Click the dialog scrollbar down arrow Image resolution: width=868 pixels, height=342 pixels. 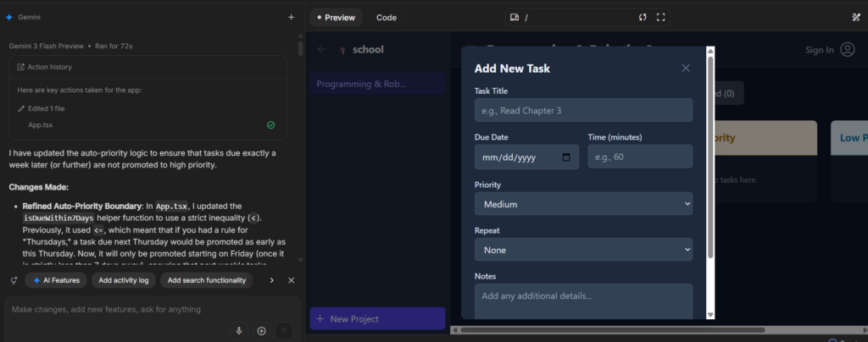tap(711, 315)
